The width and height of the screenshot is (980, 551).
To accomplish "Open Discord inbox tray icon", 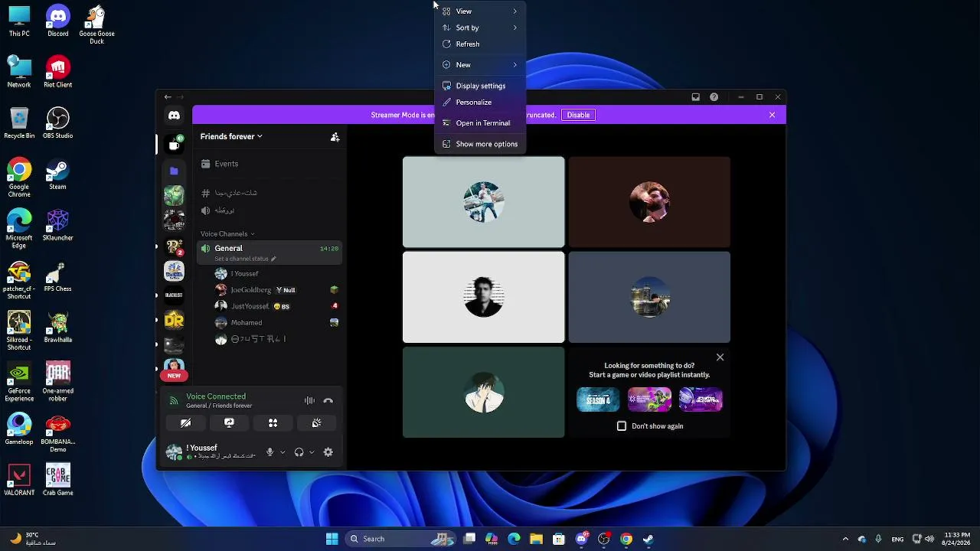I will [695, 97].
